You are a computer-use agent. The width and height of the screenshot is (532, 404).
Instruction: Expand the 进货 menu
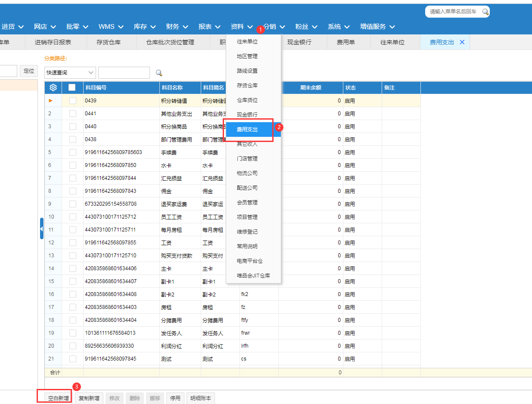pyautogui.click(x=12, y=27)
